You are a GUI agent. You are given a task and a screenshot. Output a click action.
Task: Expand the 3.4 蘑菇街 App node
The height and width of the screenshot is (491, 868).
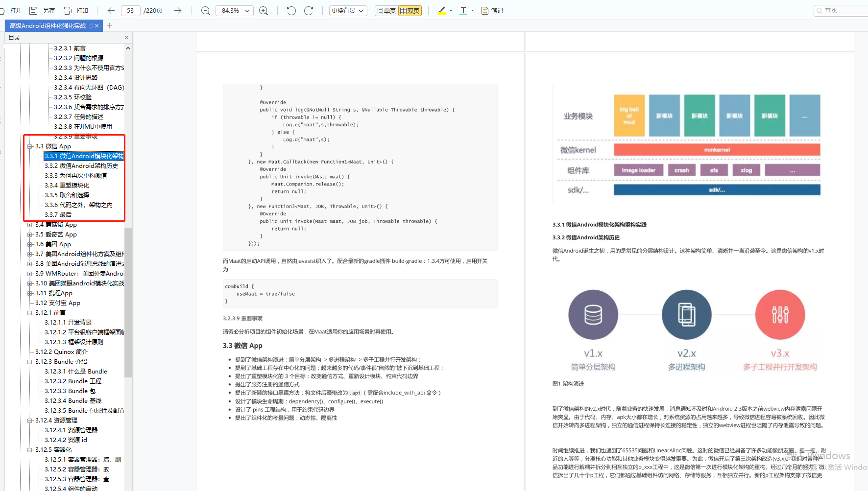tap(30, 225)
